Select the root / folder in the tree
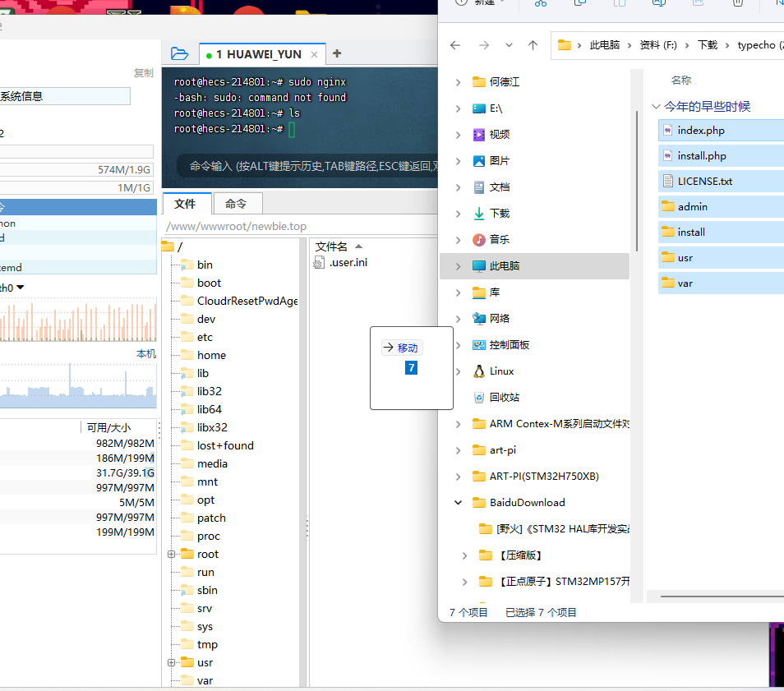This screenshot has height=691, width=784. pyautogui.click(x=173, y=246)
